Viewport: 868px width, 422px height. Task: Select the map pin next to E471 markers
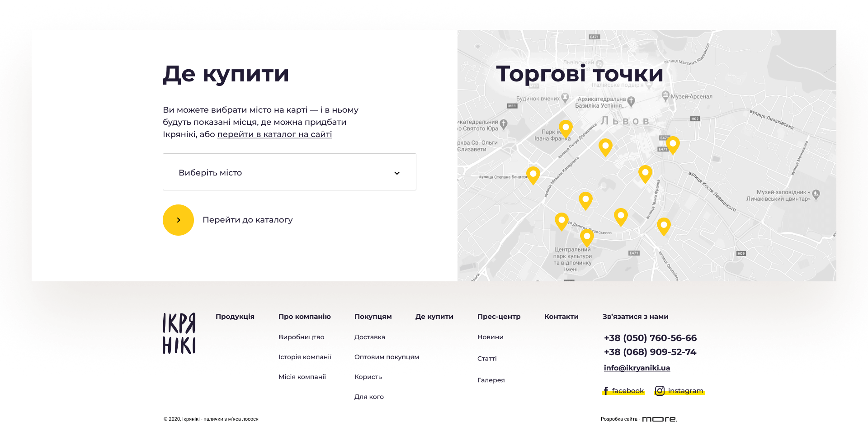coord(672,144)
